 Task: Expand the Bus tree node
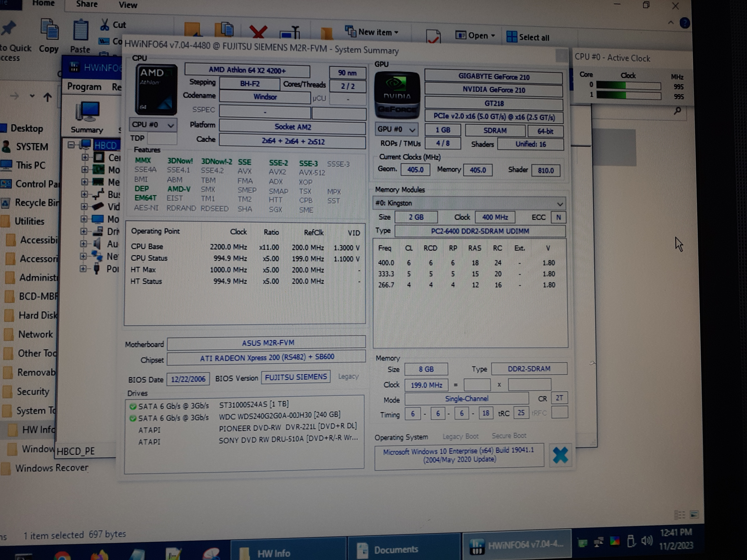point(85,194)
